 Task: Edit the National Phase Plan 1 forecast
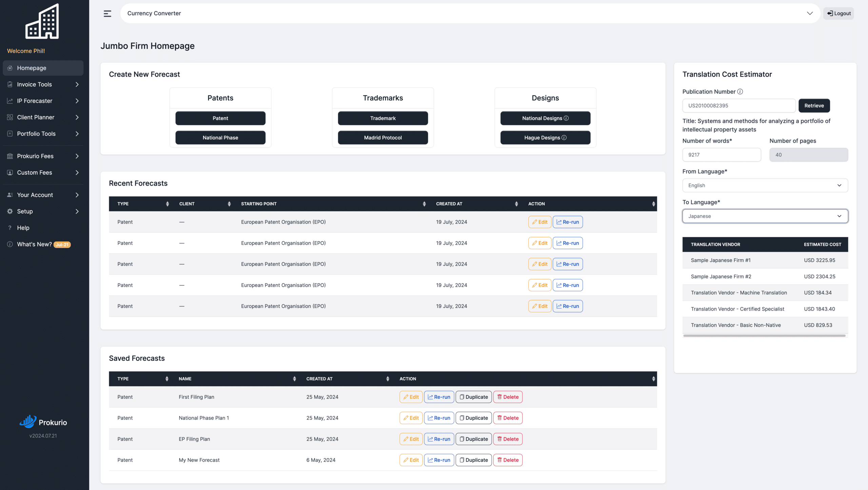[411, 418]
